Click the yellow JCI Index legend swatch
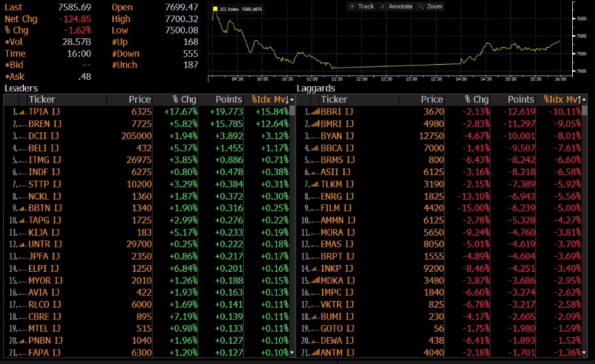This screenshot has height=364, width=595. [216, 9]
